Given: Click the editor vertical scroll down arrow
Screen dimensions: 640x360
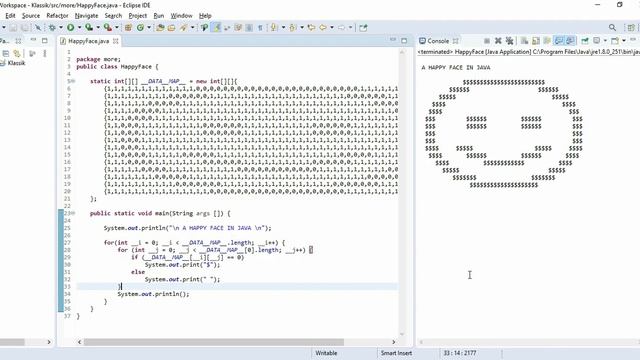Looking at the screenshot, I should (x=402, y=334).
